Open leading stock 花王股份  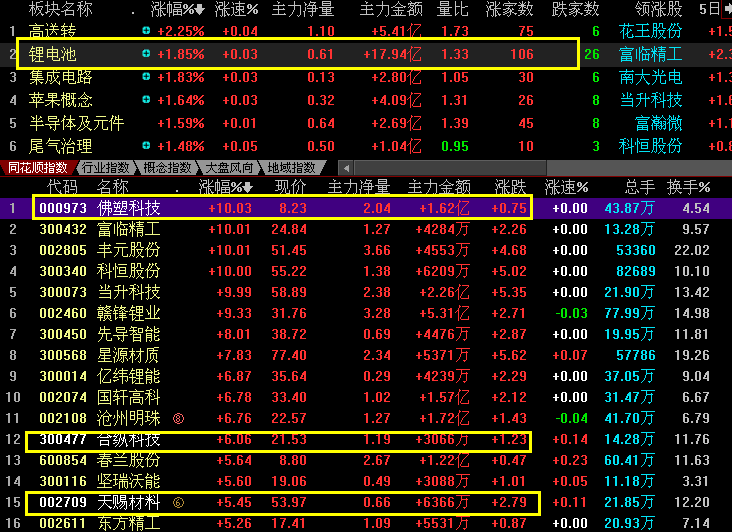click(x=650, y=31)
